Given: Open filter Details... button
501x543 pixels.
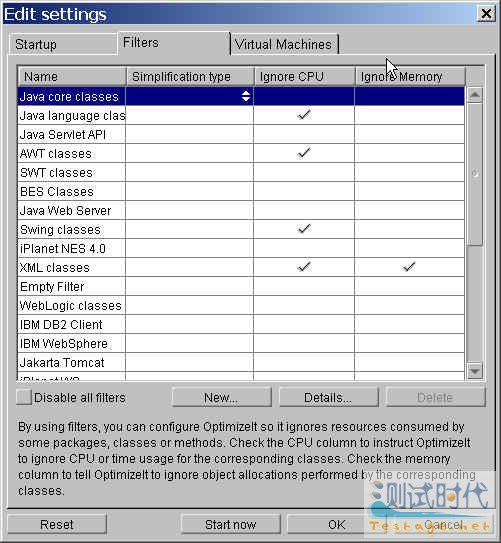Looking at the screenshot, I should click(x=328, y=397).
